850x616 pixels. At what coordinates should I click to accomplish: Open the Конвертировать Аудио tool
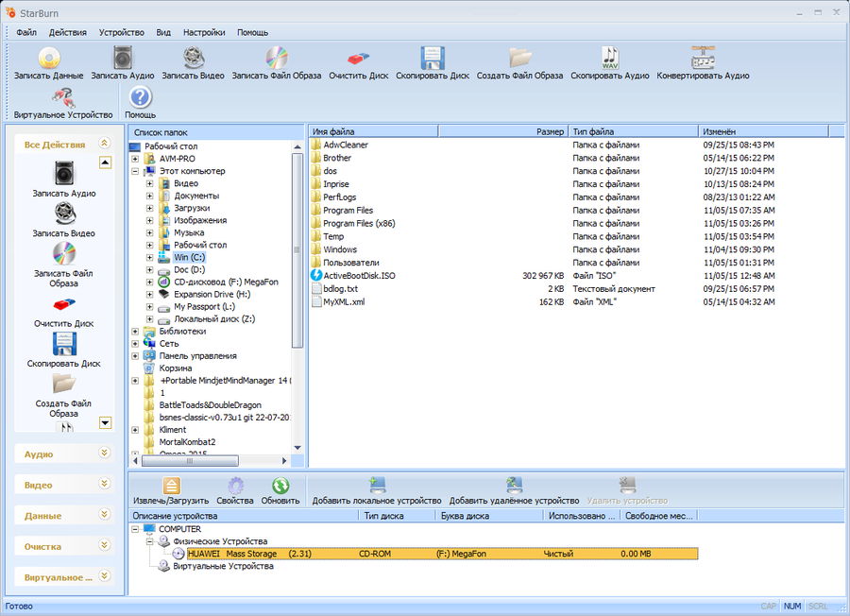click(x=703, y=59)
